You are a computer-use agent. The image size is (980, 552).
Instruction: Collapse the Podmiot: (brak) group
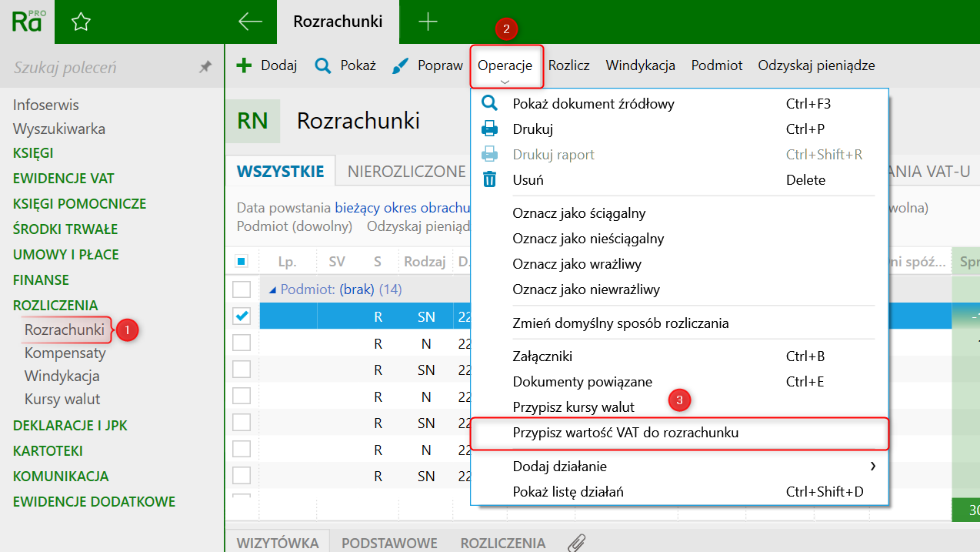pyautogui.click(x=272, y=290)
